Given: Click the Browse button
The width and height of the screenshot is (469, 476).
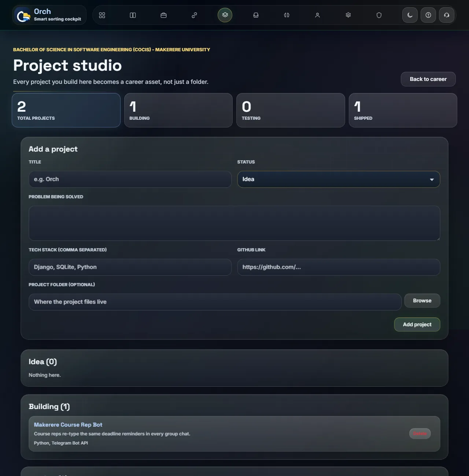Looking at the screenshot, I should [x=422, y=301].
